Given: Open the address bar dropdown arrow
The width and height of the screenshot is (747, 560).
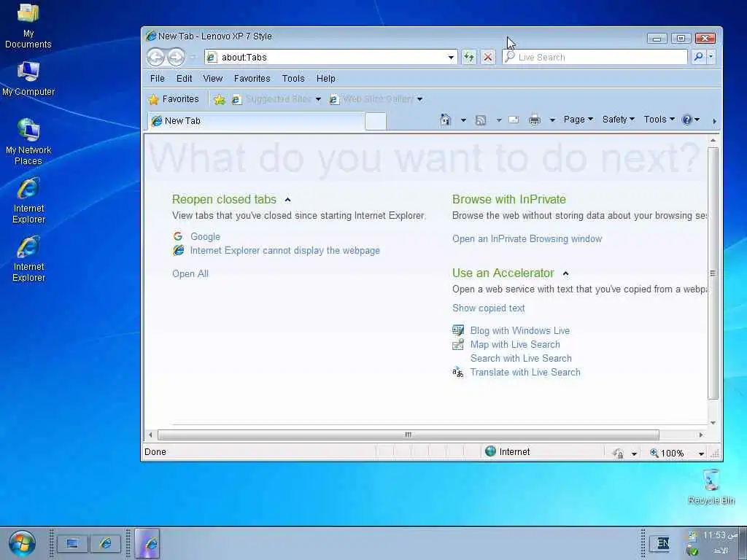Looking at the screenshot, I should pyautogui.click(x=451, y=57).
